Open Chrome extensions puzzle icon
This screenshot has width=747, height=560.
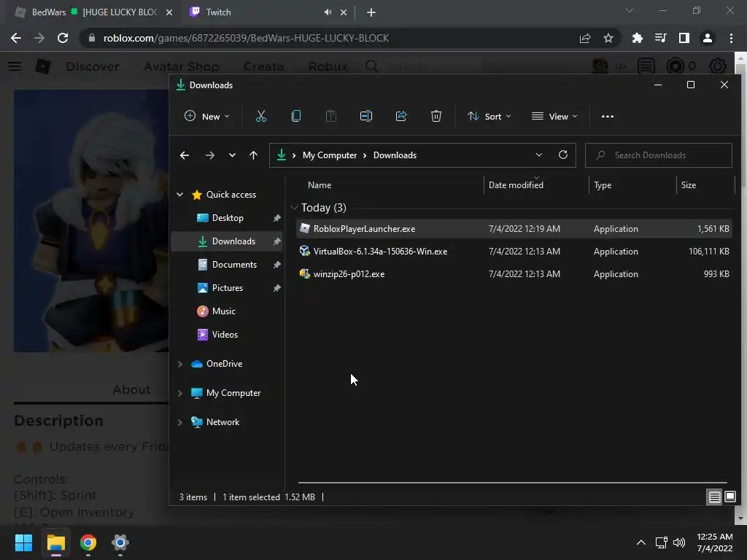tap(637, 38)
